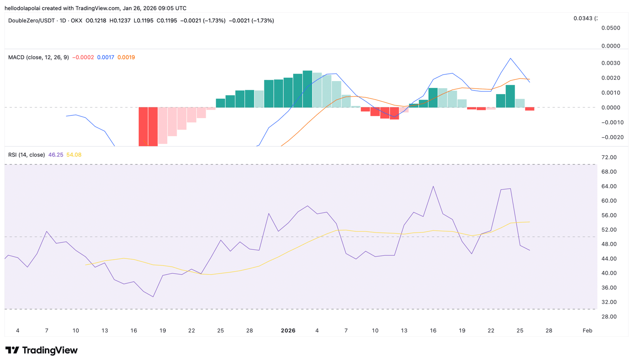Click the 28.00 level on the RSI scale
The width and height of the screenshot is (633, 364).
tap(609, 317)
